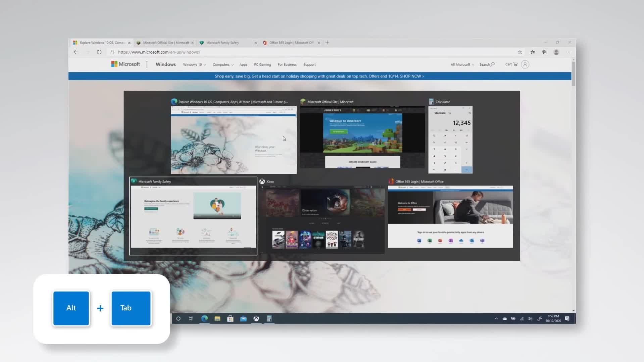
Task: Open File Explorer from taskbar
Action: (217, 318)
